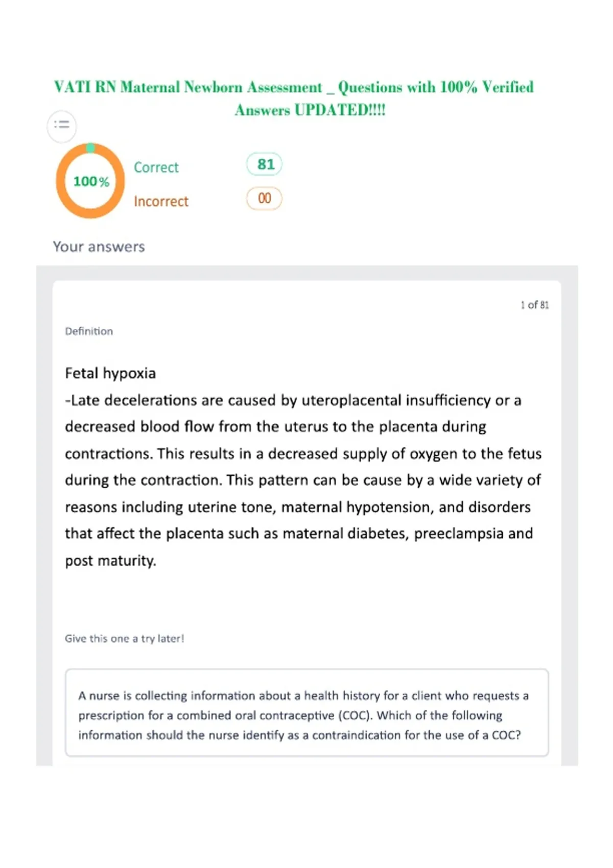Click the post maturity text line
Screen dimensions: 613x868
pyautogui.click(x=110, y=561)
